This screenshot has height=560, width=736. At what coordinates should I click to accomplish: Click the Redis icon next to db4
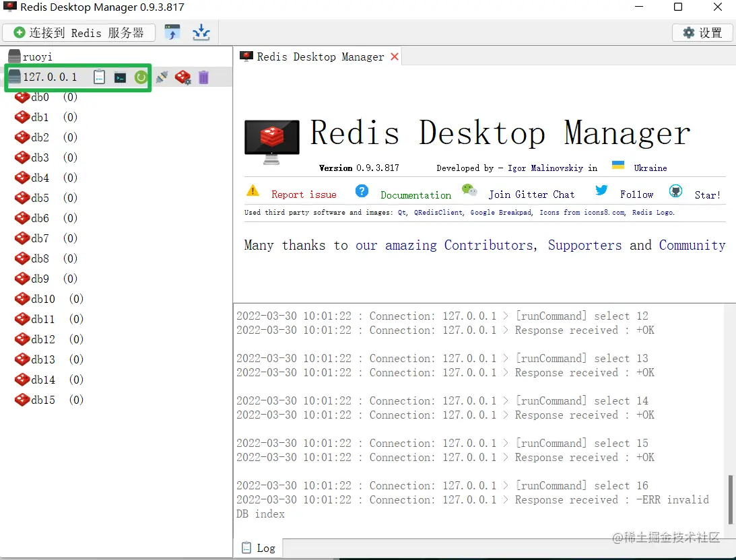(x=22, y=178)
